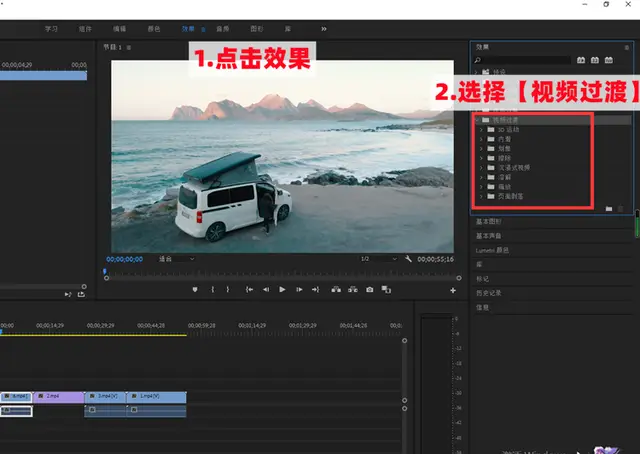Expand the 擦除 folder chevron
640x454 pixels.
481,158
